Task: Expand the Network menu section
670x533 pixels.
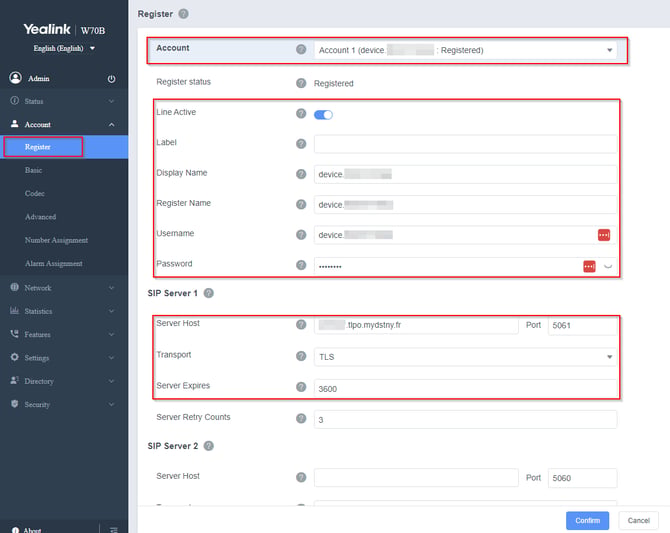Action: 63,288
